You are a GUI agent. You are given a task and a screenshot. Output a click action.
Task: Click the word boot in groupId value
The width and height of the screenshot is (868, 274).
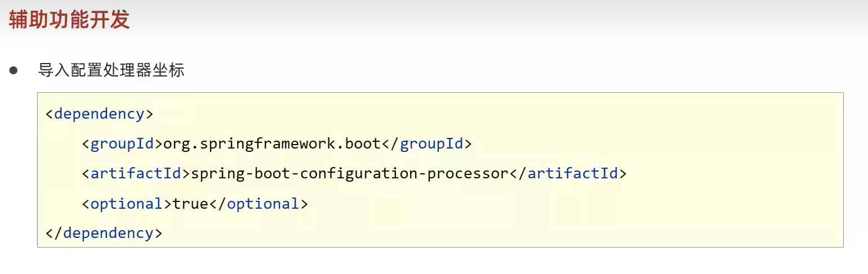click(x=363, y=144)
